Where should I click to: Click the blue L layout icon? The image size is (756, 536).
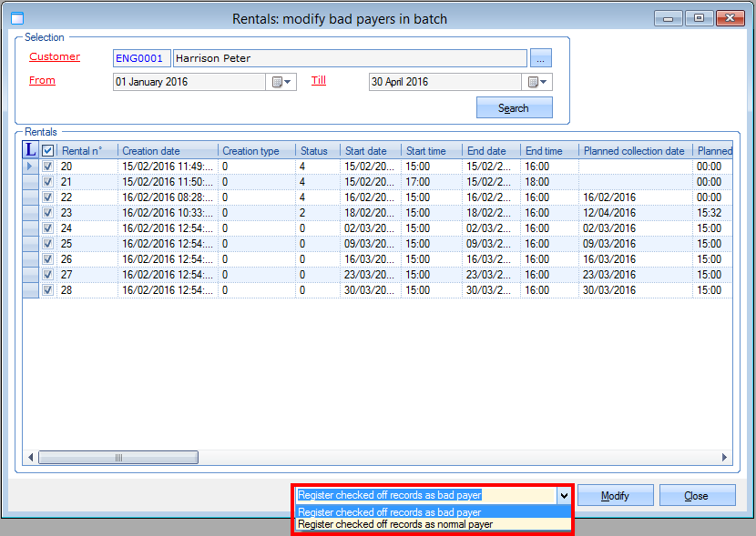click(x=30, y=150)
